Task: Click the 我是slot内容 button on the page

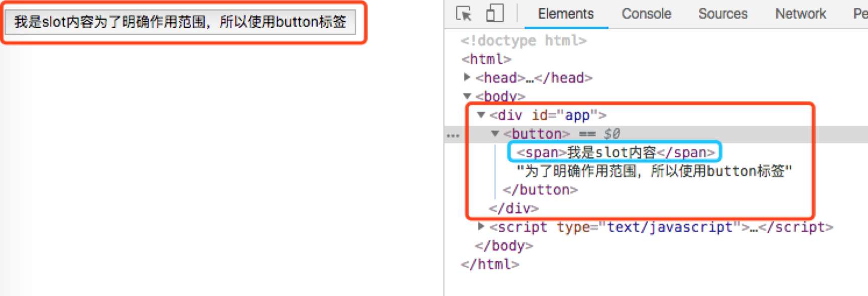Action: click(x=180, y=22)
